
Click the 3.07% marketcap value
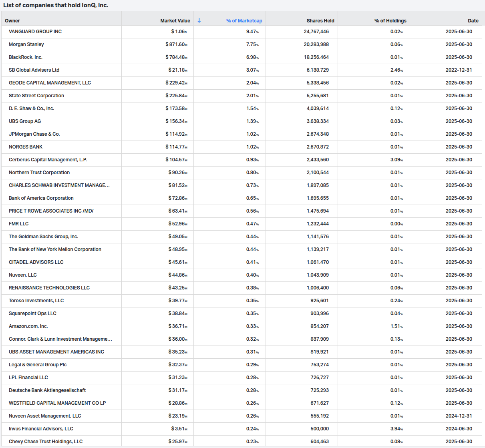click(253, 70)
